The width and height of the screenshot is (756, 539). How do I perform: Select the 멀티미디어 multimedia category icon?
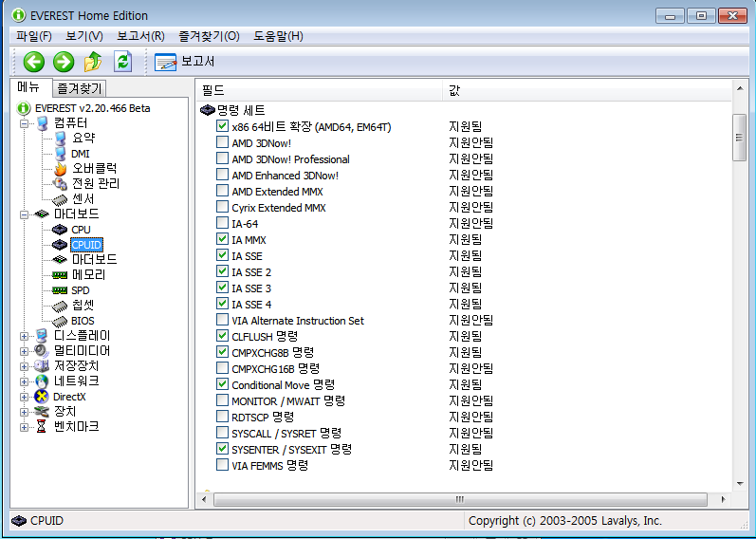[42, 351]
